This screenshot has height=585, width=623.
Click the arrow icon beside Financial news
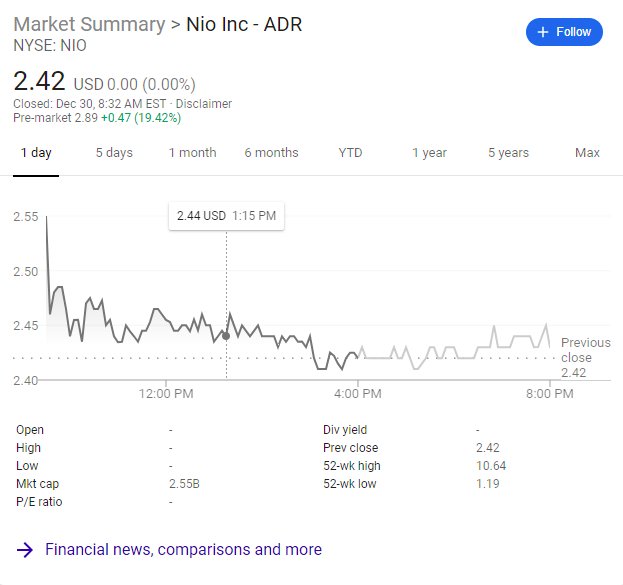[x=25, y=550]
